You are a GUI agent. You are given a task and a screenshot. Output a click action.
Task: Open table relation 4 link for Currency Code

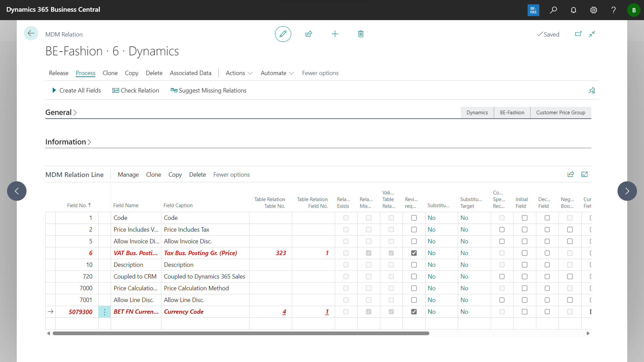coord(284,312)
